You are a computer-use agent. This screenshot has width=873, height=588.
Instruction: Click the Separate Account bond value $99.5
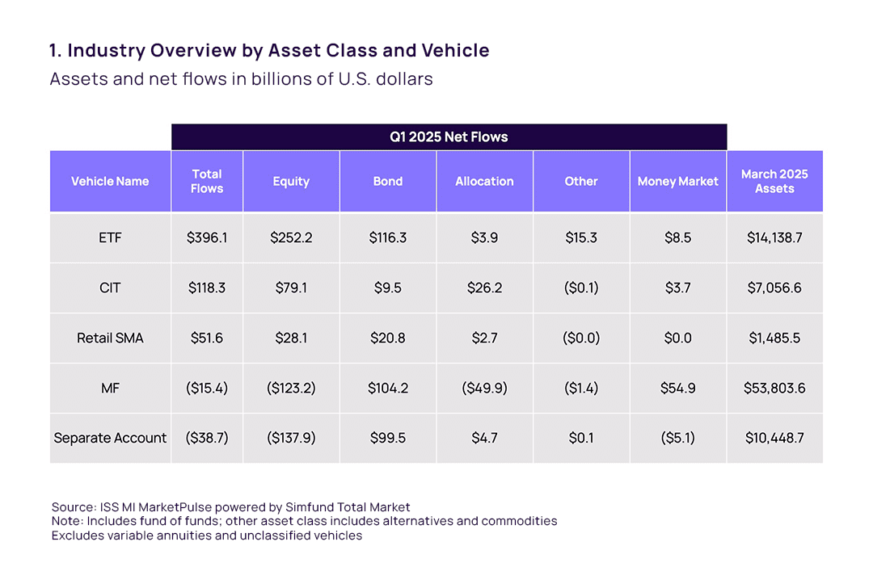[x=388, y=439]
